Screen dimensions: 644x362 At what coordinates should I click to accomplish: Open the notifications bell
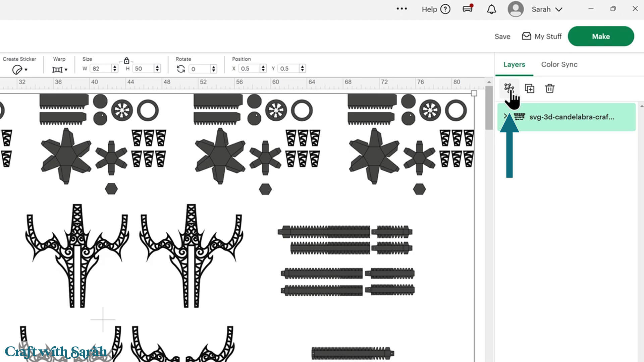click(x=491, y=9)
